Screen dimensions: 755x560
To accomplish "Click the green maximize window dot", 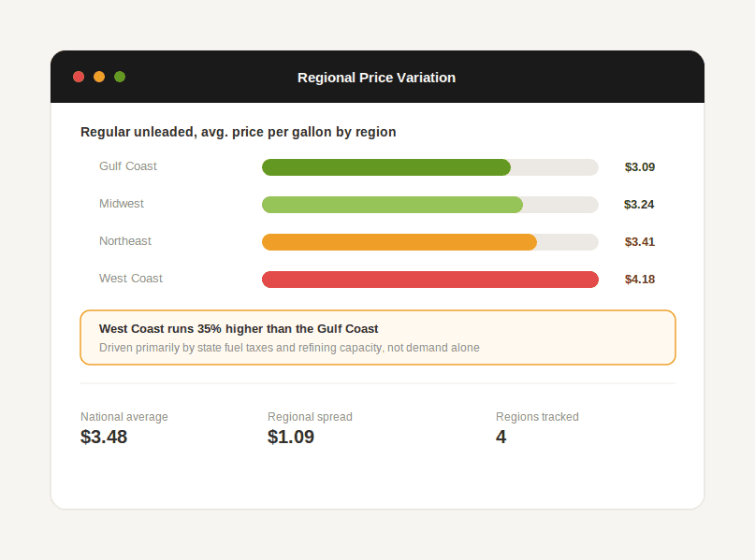I will (x=120, y=77).
